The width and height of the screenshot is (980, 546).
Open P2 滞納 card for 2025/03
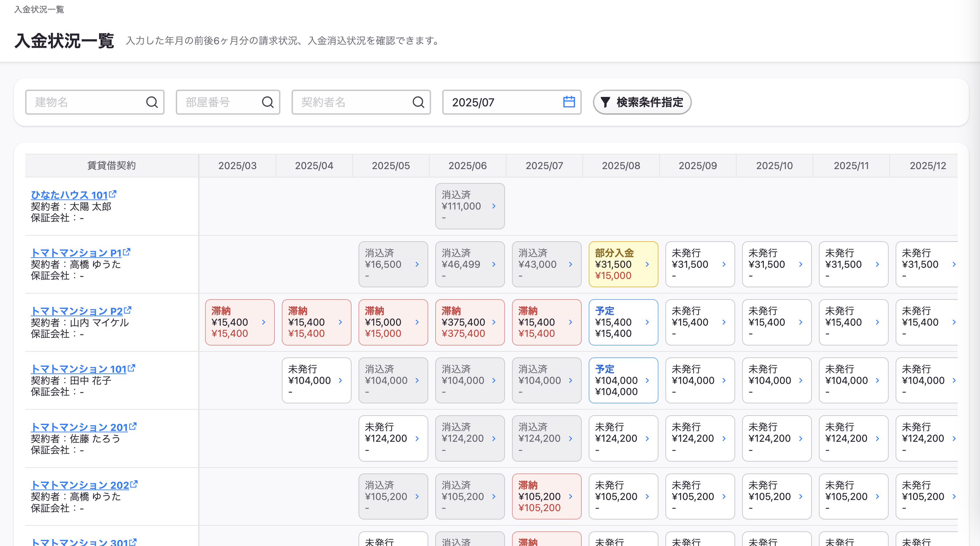pyautogui.click(x=240, y=322)
